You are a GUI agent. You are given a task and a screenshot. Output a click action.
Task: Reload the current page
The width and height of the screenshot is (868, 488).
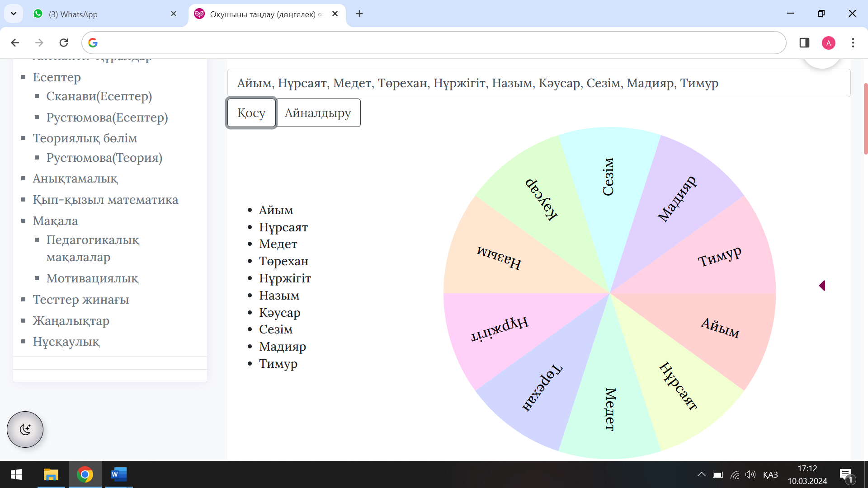pyautogui.click(x=64, y=43)
